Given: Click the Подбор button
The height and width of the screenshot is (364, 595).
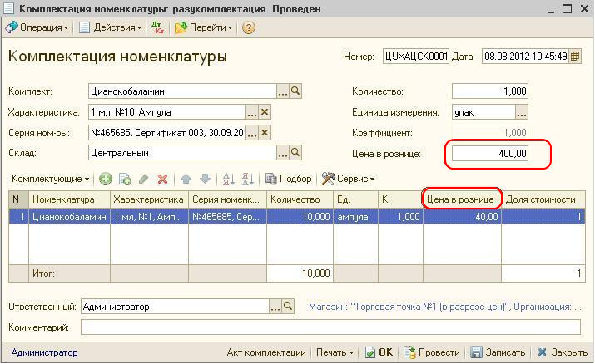Looking at the screenshot, I should pos(289,179).
